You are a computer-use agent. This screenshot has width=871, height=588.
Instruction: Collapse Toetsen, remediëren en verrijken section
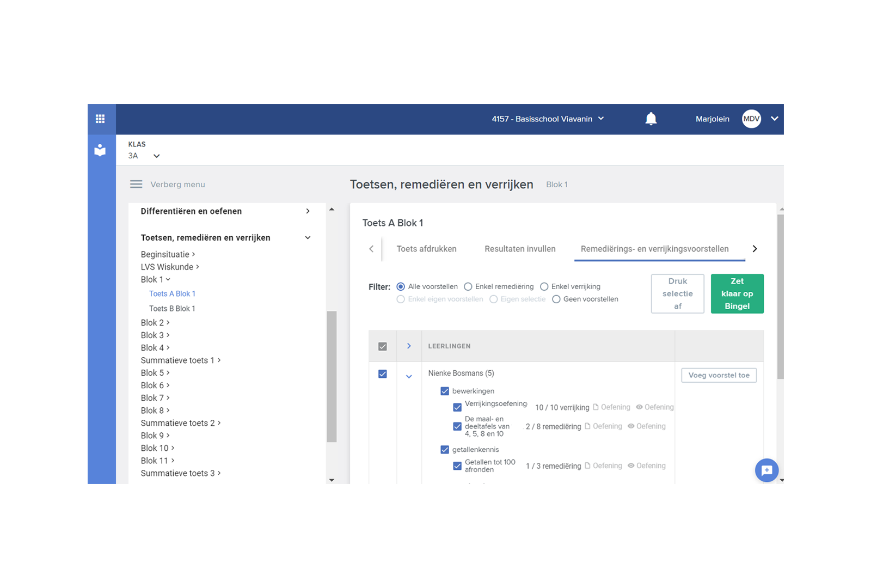click(x=308, y=238)
